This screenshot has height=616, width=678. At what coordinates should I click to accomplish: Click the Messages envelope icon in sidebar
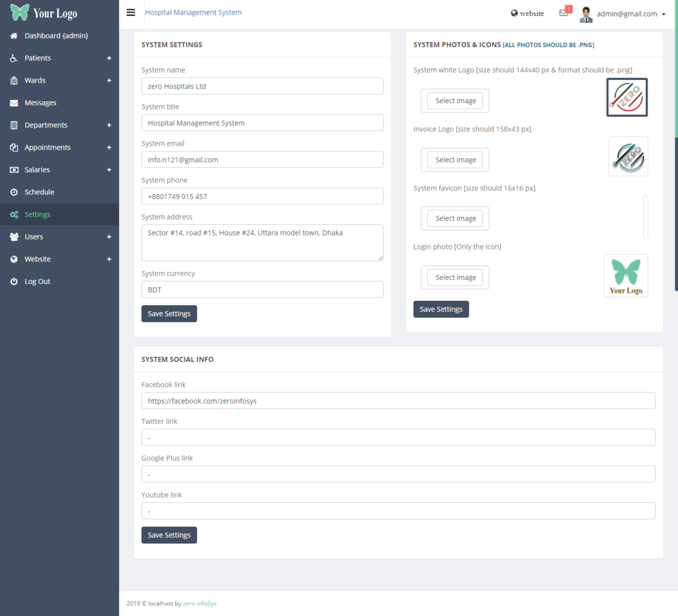coord(14,103)
